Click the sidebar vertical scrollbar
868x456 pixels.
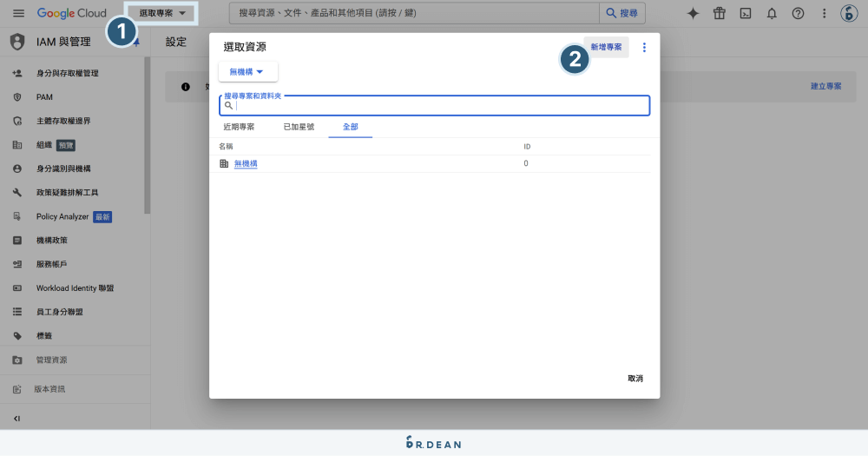[x=148, y=135]
